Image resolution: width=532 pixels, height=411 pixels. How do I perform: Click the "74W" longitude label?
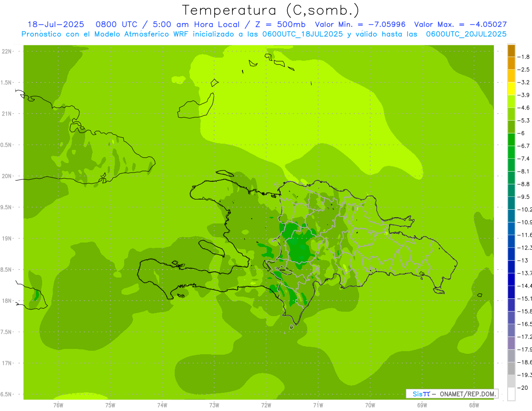(x=162, y=405)
